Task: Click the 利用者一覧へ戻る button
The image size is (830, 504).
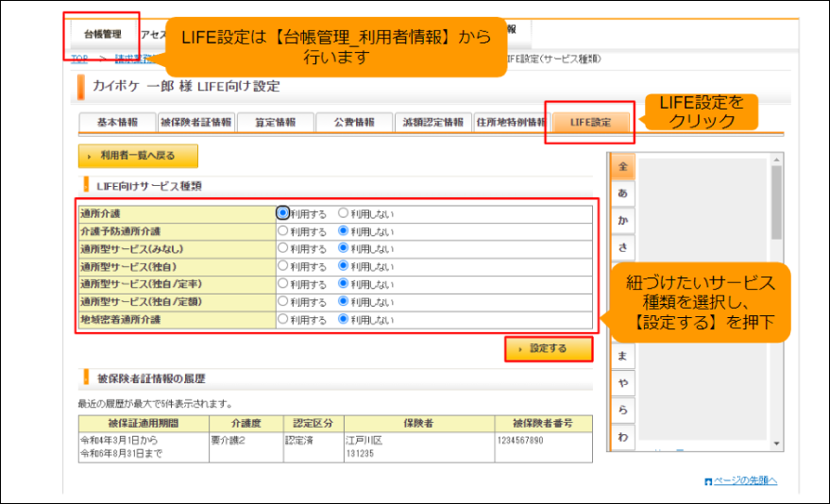Action: point(138,156)
